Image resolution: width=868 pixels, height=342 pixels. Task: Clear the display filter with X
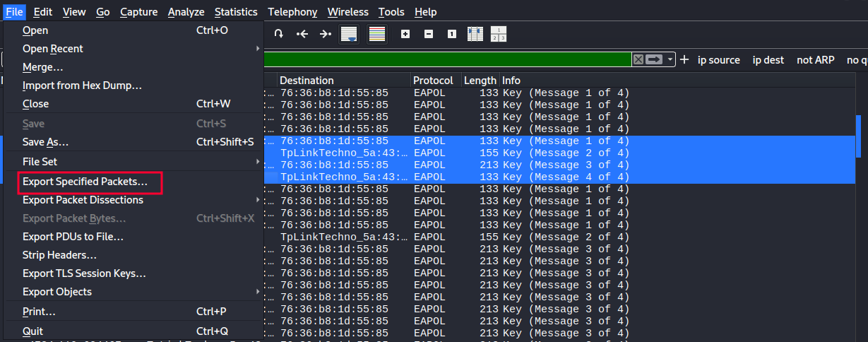638,60
